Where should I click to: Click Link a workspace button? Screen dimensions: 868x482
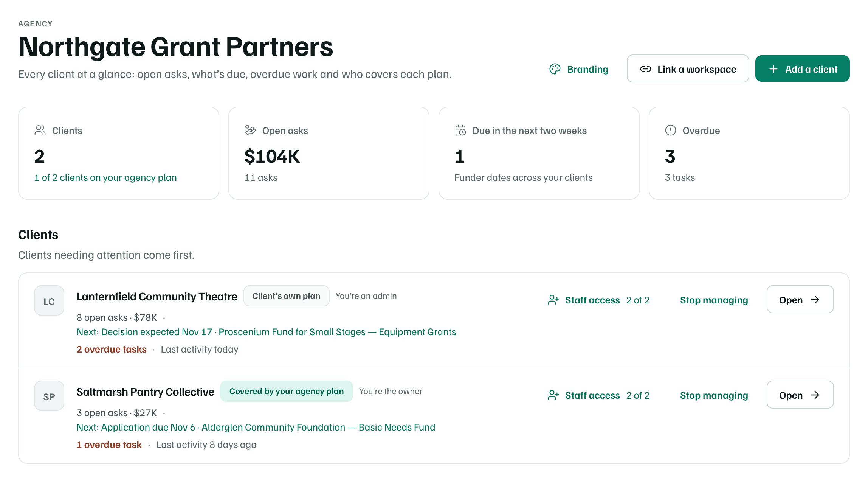click(688, 68)
